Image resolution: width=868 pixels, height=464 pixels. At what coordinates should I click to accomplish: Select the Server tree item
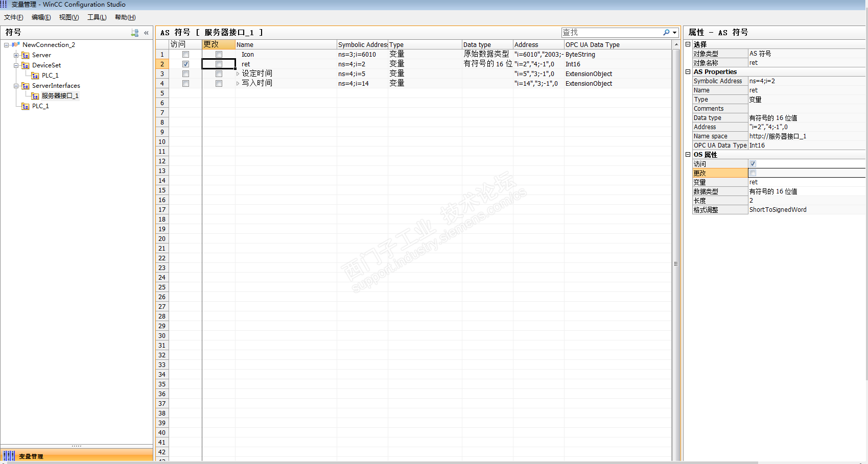tap(41, 55)
